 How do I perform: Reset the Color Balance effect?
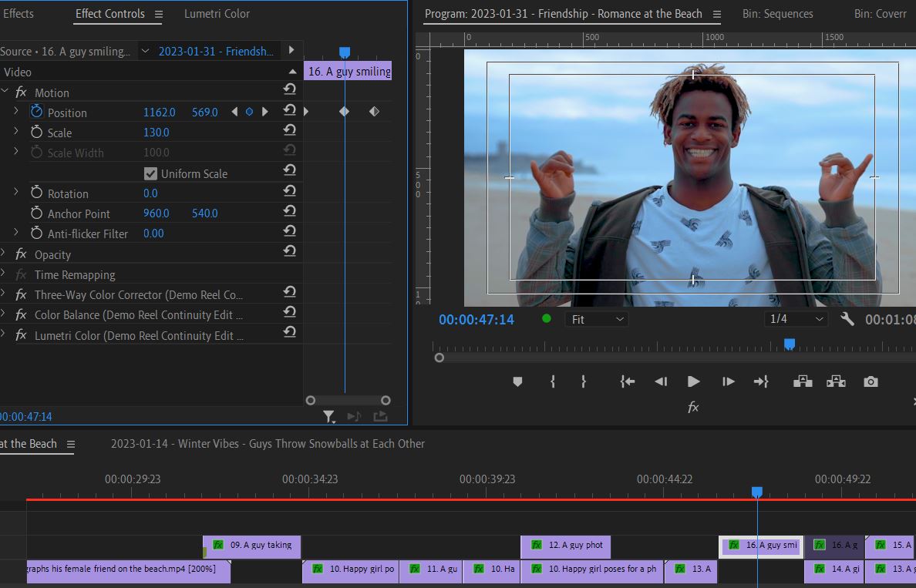click(290, 311)
